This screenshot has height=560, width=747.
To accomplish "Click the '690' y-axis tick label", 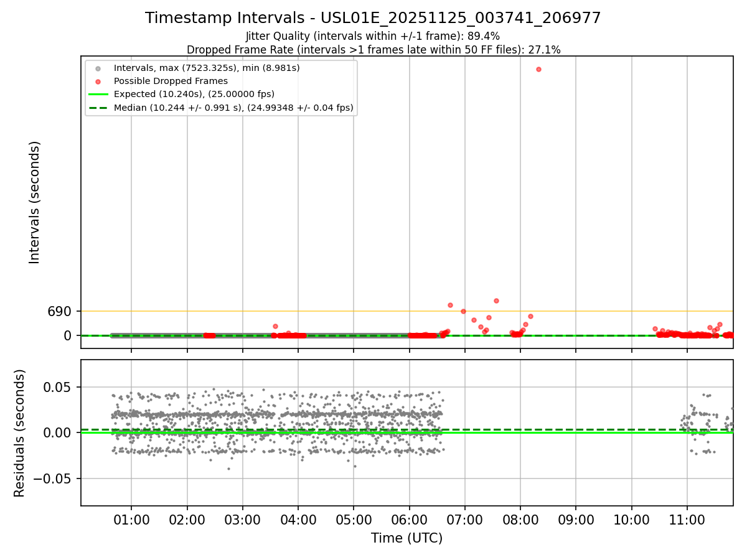I will (60, 311).
